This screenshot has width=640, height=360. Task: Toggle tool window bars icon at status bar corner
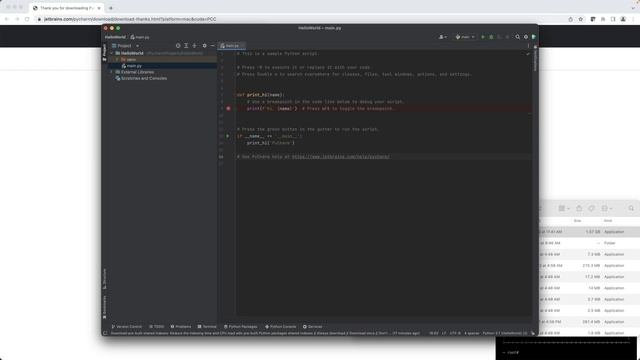click(x=105, y=333)
